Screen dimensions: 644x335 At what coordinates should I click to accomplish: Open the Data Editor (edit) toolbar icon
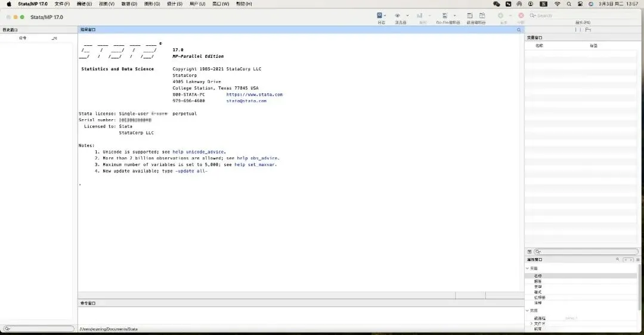pos(470,15)
